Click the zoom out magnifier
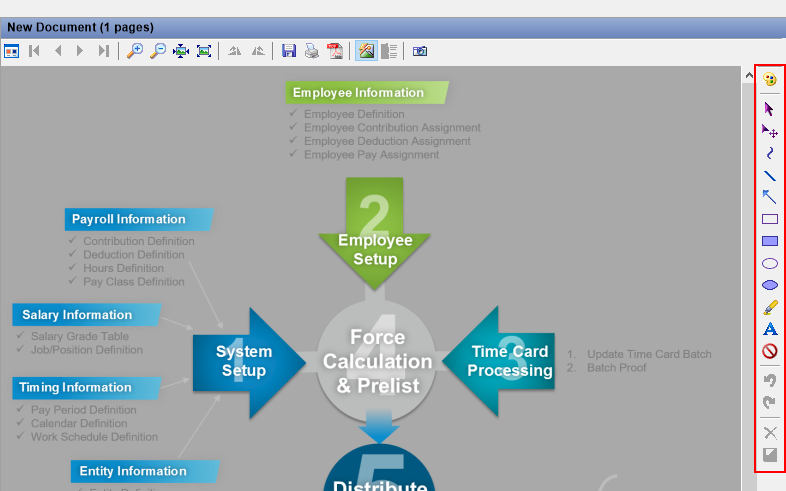The height and width of the screenshot is (491, 786). (158, 51)
